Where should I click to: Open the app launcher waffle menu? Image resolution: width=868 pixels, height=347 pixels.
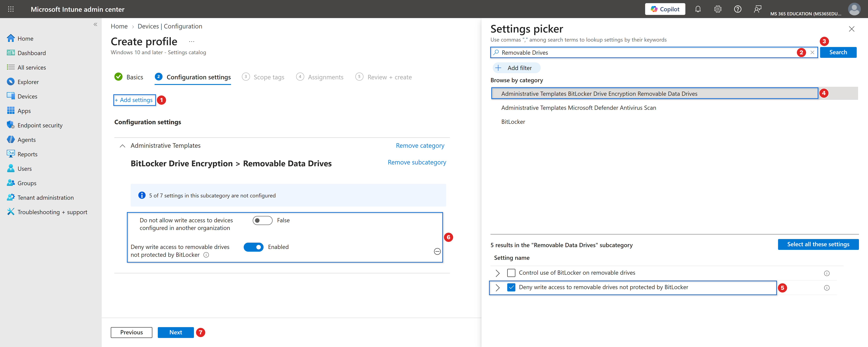pyautogui.click(x=11, y=9)
